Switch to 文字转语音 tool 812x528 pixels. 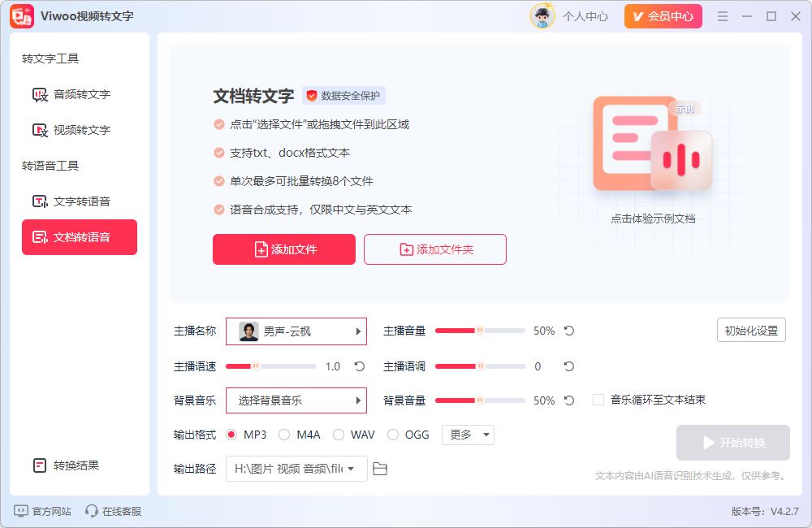pos(80,201)
